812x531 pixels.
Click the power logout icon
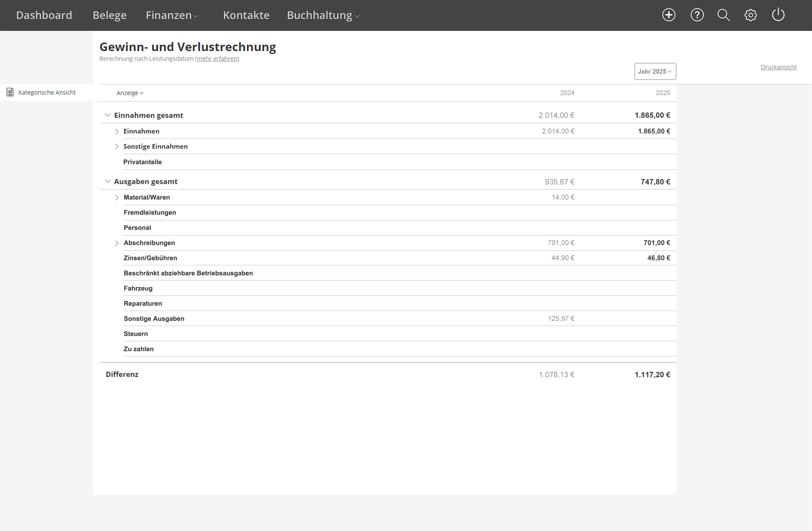[x=778, y=15]
